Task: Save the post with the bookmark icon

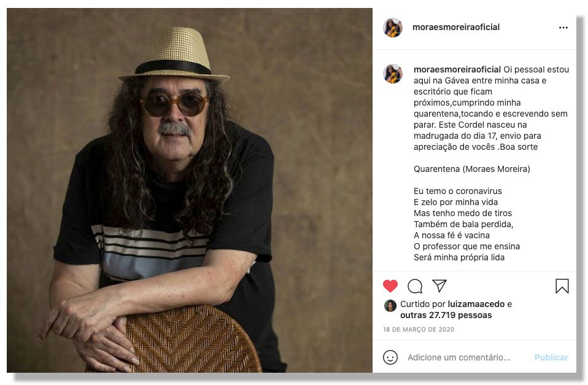Action: pyautogui.click(x=562, y=286)
